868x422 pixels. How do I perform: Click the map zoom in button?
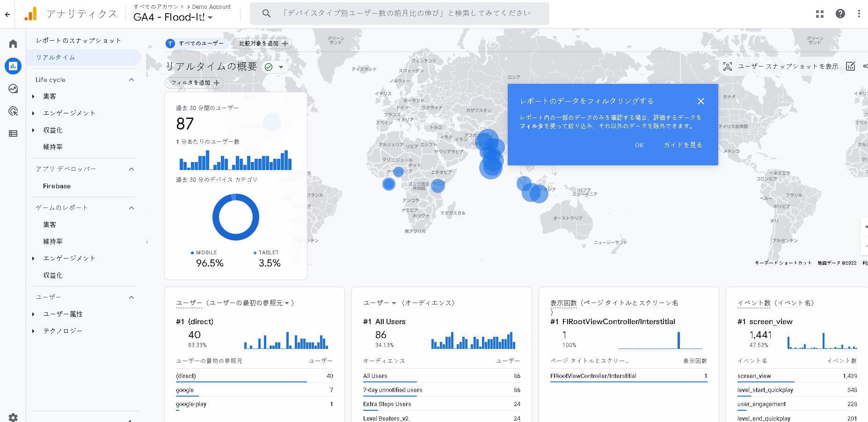coord(865,226)
